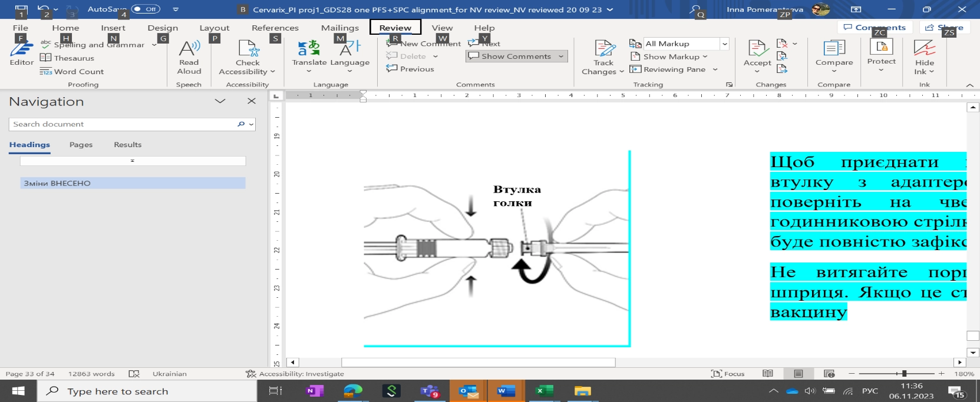Open the References ribbon tab

coord(275,28)
